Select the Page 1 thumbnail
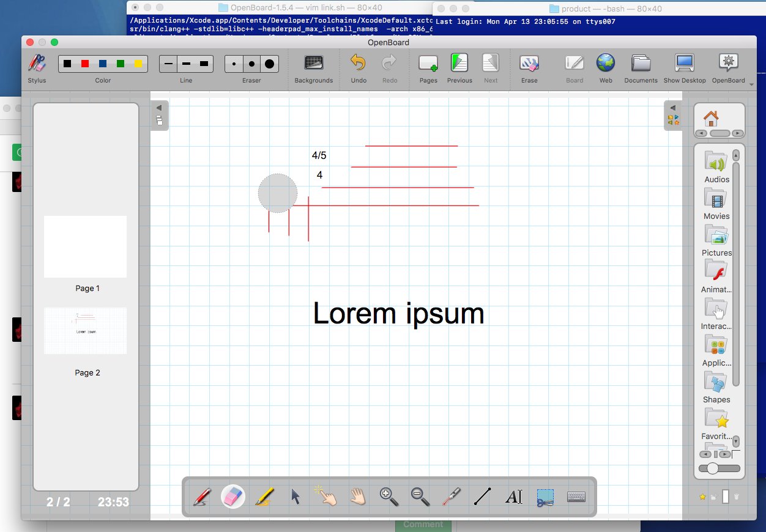The width and height of the screenshot is (766, 532). pyautogui.click(x=85, y=246)
